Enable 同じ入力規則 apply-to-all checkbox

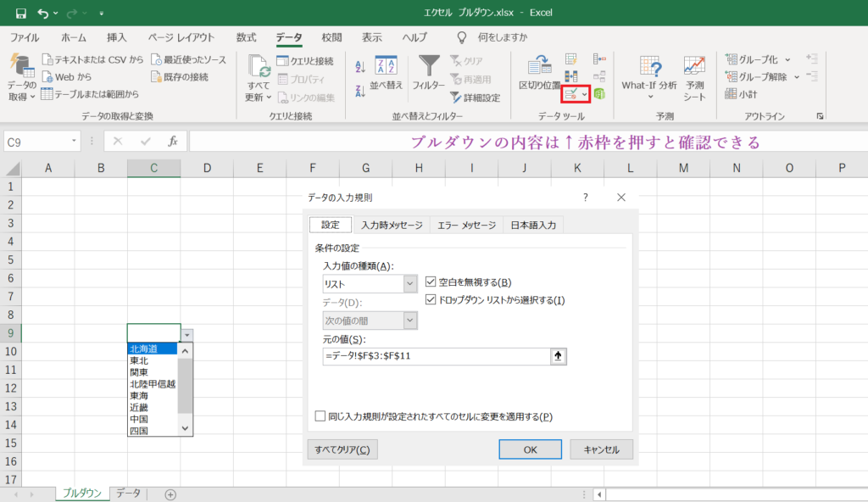pyautogui.click(x=320, y=416)
